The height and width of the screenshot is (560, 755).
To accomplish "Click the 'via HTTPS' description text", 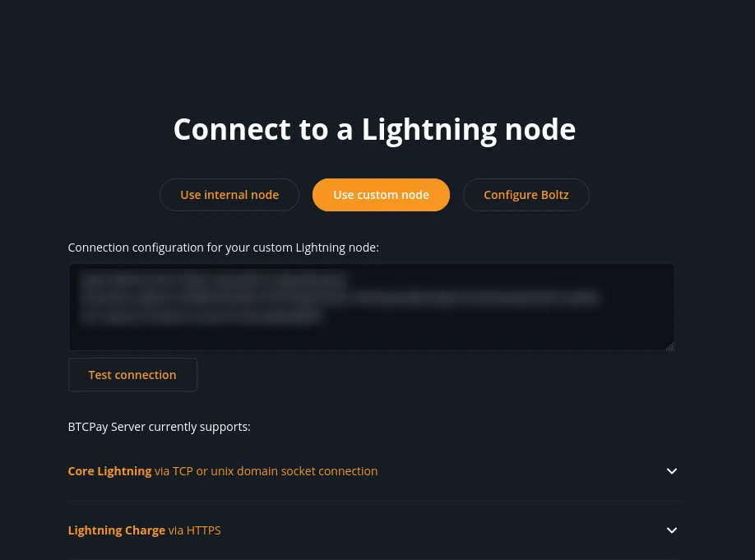I will click(x=195, y=530).
